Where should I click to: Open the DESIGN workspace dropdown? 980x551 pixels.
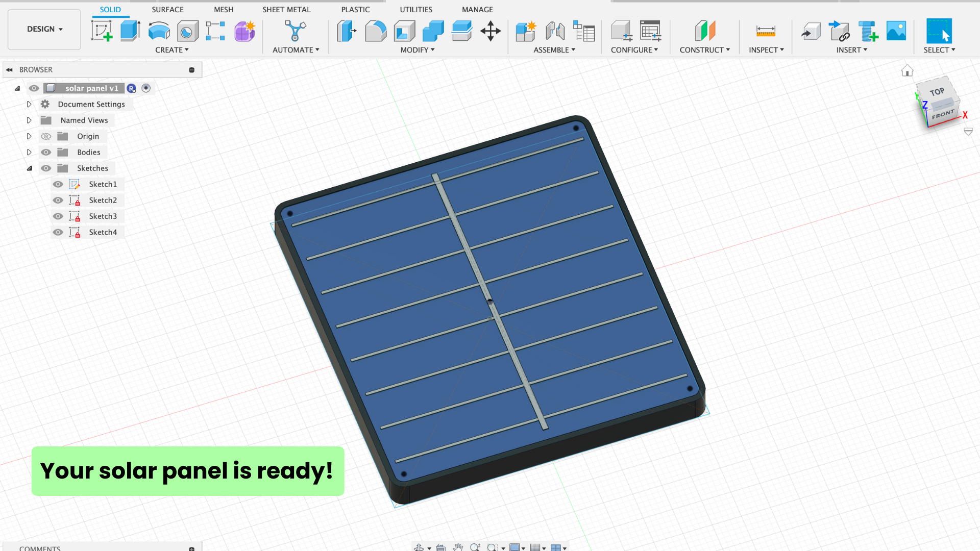44,29
